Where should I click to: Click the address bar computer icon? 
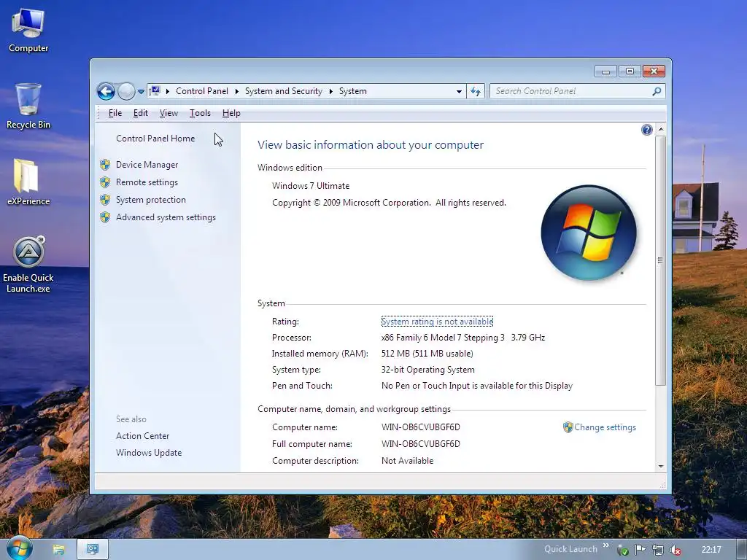coord(155,91)
